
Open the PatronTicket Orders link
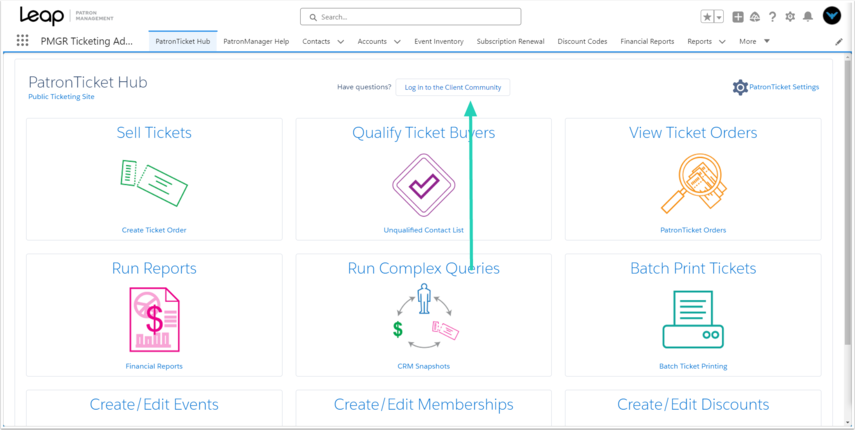coord(693,230)
